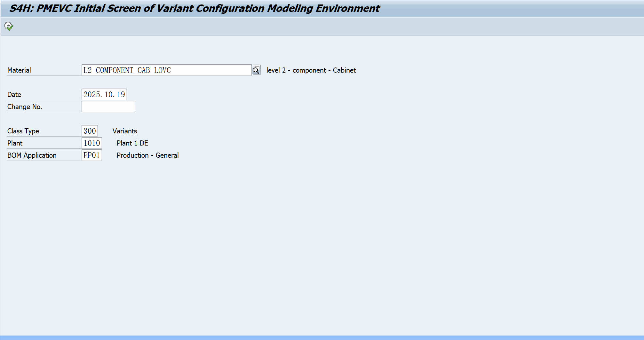The image size is (644, 340).
Task: Click the Plant field 1010
Action: pyautogui.click(x=92, y=143)
